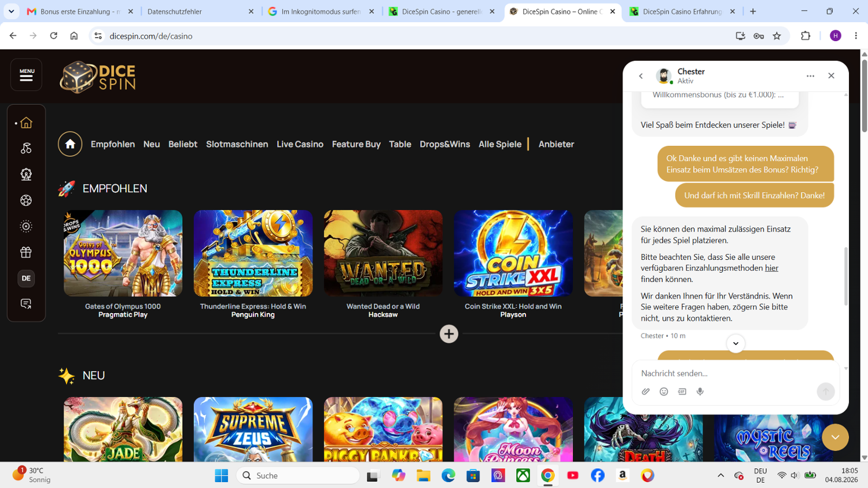The width and height of the screenshot is (868, 488).
Task: Switch to the 'Bonus erste Einzahlung' Gmail tab
Action: point(80,12)
